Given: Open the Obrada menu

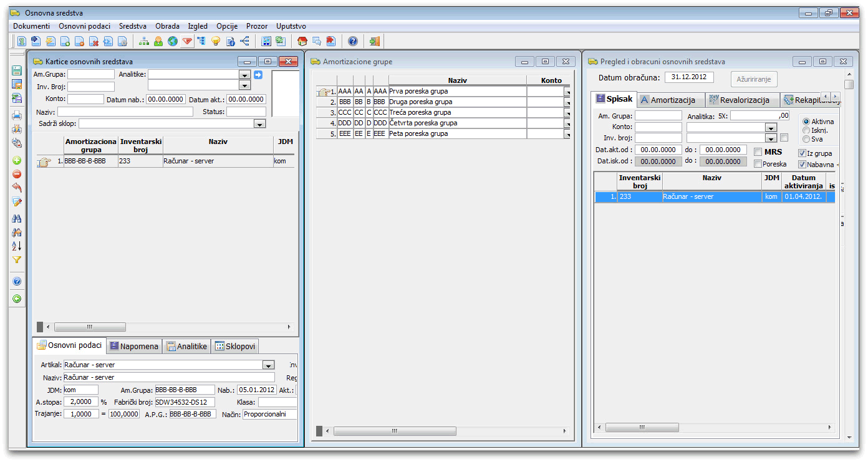Looking at the screenshot, I should tap(166, 26).
